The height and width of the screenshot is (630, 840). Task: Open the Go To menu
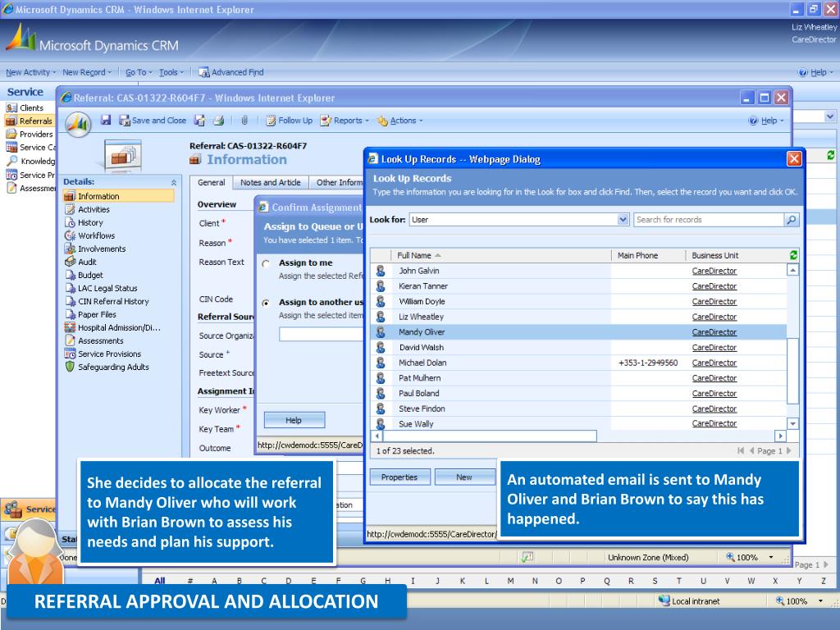(x=138, y=72)
